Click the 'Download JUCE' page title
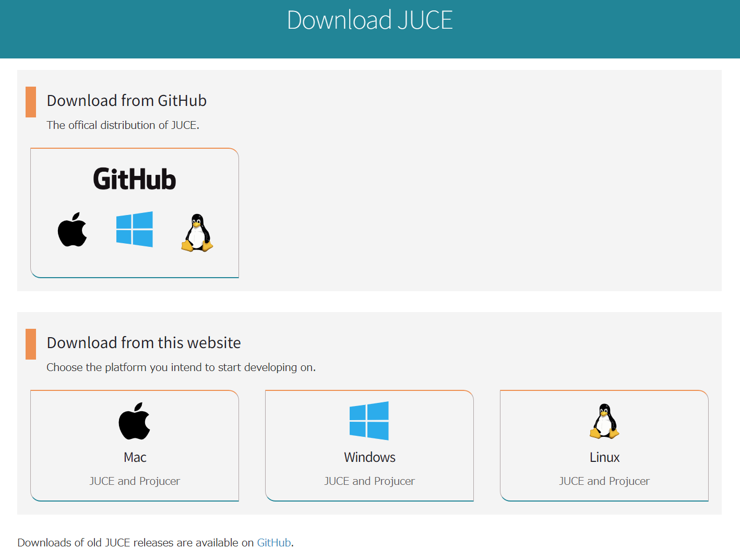The image size is (740, 560). pyautogui.click(x=369, y=20)
